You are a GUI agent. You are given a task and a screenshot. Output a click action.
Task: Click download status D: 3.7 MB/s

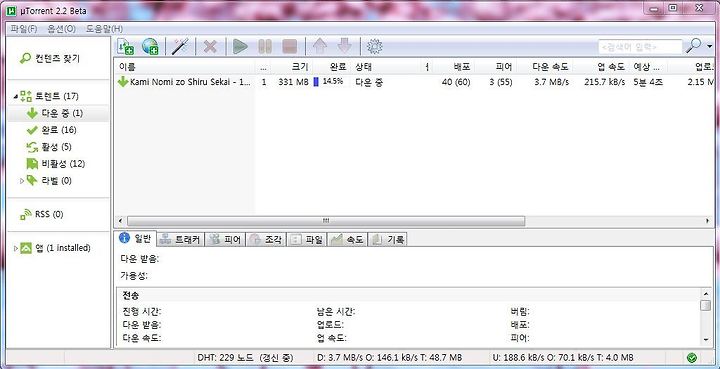click(389, 358)
